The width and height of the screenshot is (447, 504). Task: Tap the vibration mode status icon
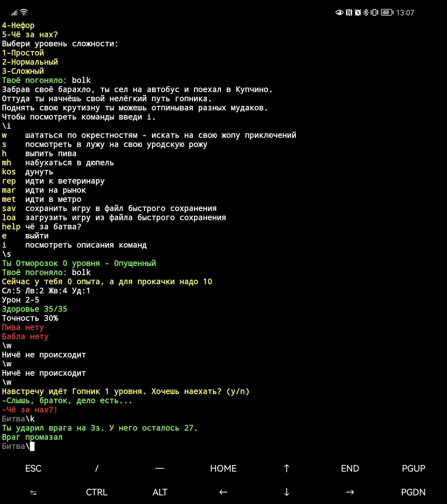374,12
